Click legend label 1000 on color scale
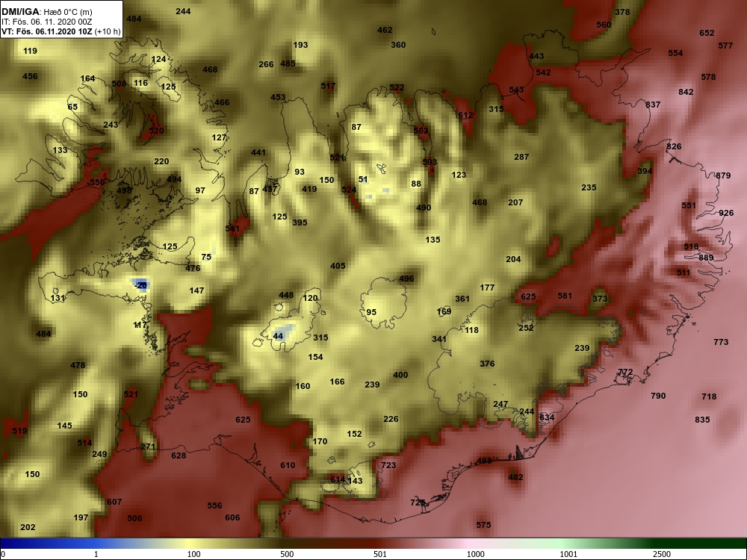Viewport: 747px width, 560px height. pos(475,554)
